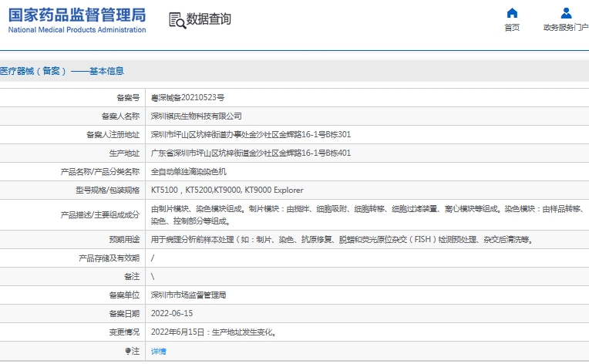
Task: Click the 产品名称/产品分类名称 label
Action: (x=100, y=172)
